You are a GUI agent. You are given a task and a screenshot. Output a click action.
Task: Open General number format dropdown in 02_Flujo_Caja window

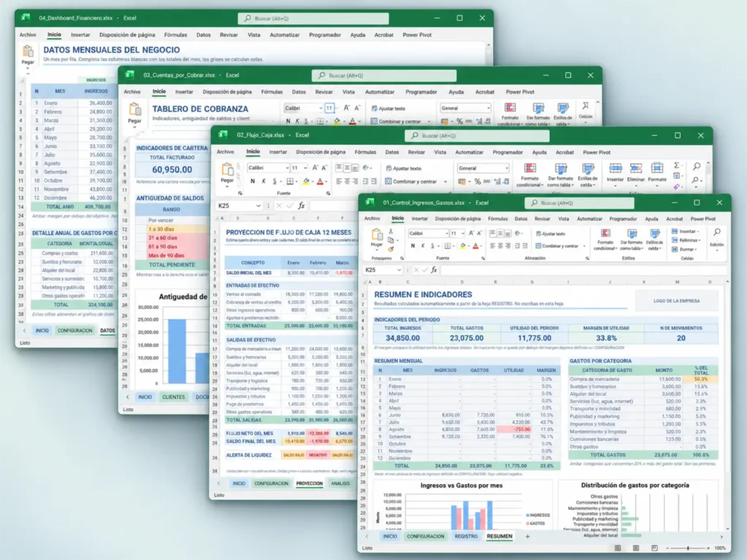(x=506, y=168)
